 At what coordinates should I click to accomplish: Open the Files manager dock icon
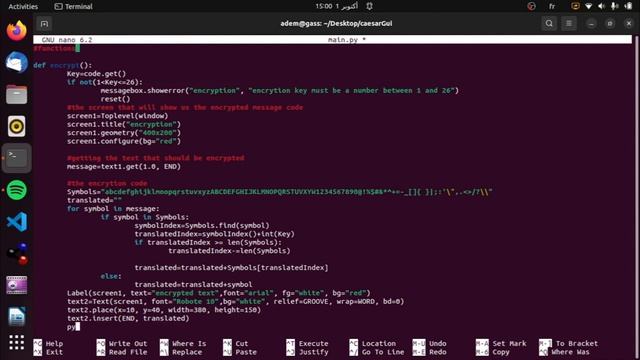[17, 94]
